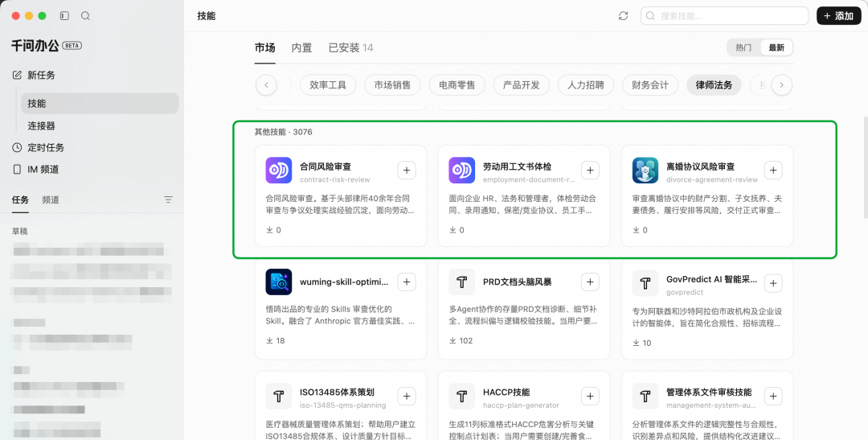This screenshot has height=440, width=868.
Task: Click the 新任务 compose icon
Action: pos(17,75)
